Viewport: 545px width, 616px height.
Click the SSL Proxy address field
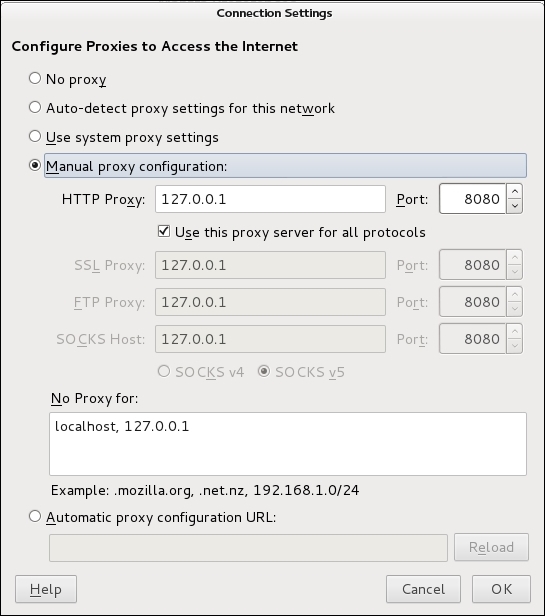(270, 265)
